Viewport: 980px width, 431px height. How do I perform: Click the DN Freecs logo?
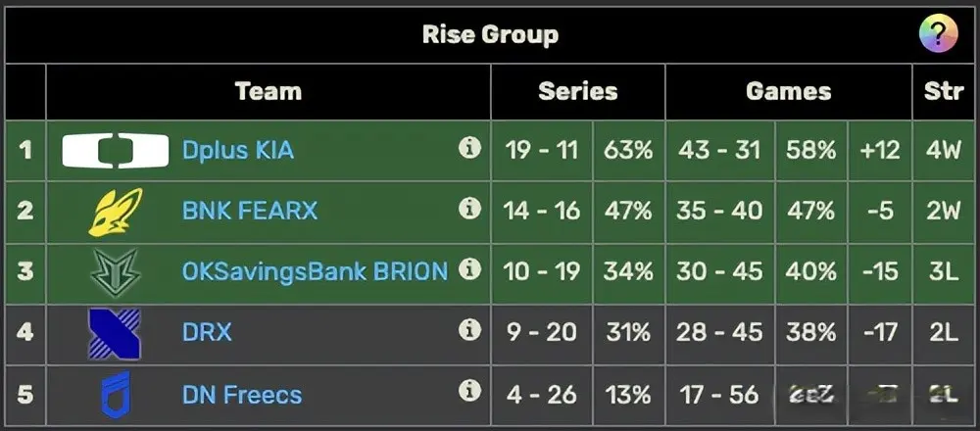pos(115,394)
